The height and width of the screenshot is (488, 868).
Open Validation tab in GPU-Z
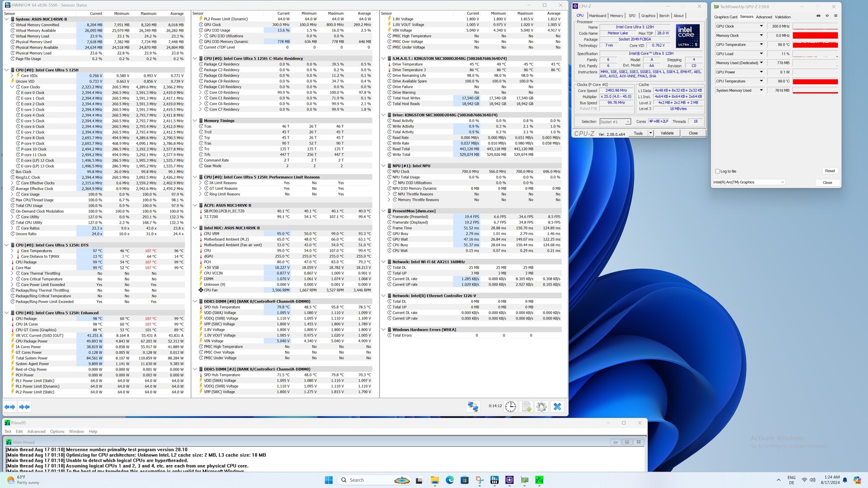click(x=783, y=17)
